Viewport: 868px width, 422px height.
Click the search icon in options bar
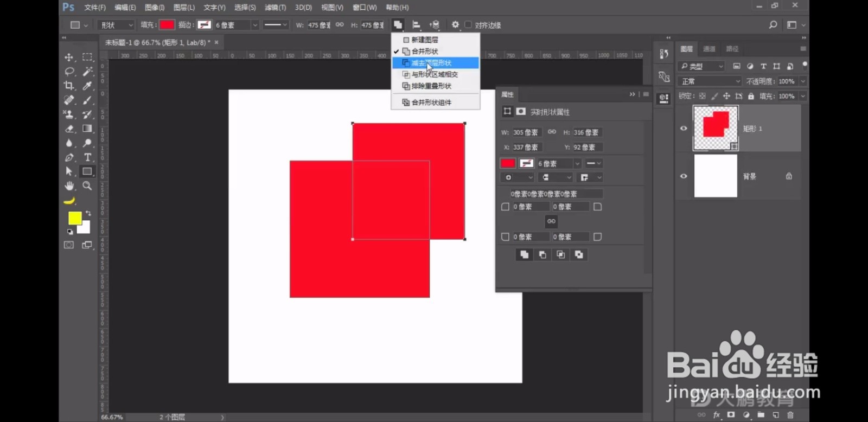[773, 25]
